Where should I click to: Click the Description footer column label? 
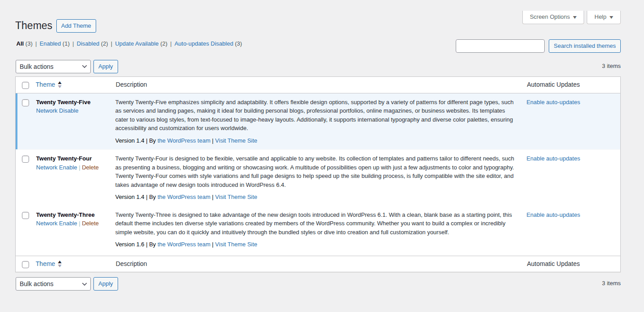tap(131, 264)
